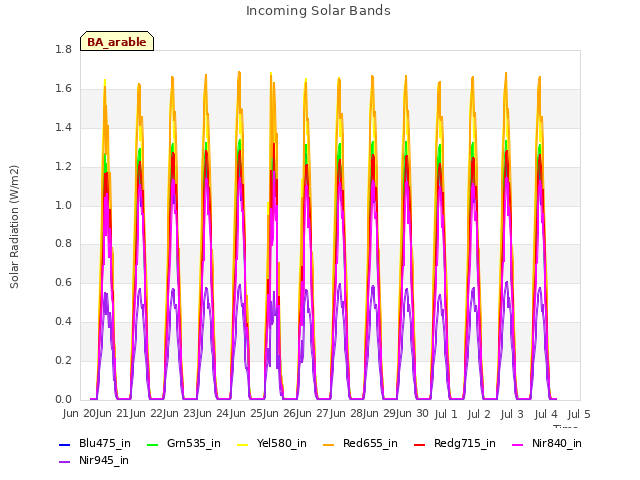640x480 pixels.
Task: Click the Jul 3 x-axis date label
Action: 512,414
